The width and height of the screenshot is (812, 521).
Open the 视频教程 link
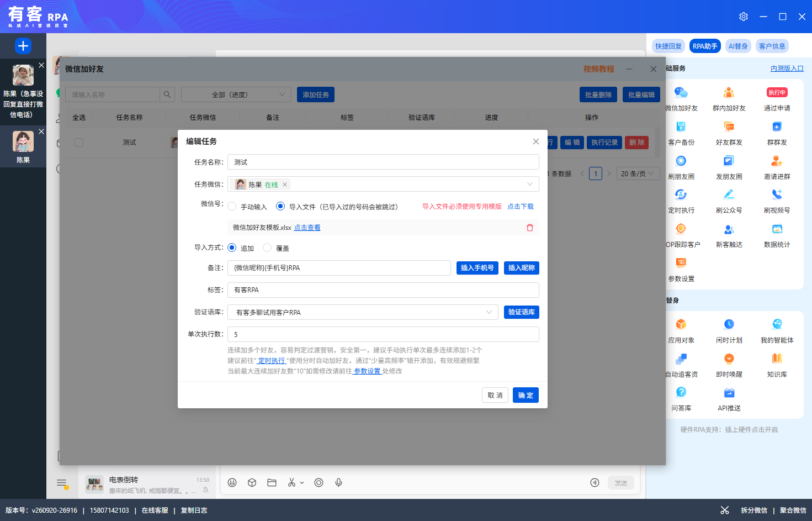click(599, 69)
